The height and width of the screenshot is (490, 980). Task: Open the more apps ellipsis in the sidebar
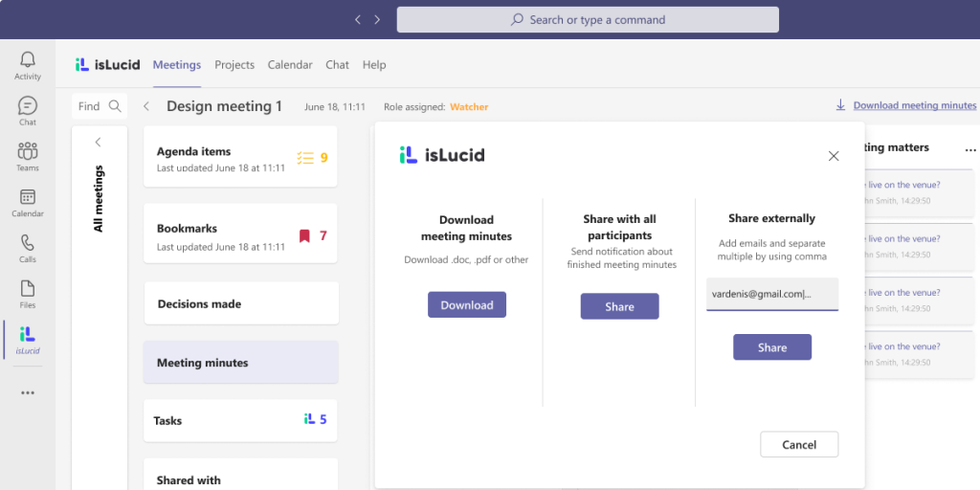[x=28, y=393]
